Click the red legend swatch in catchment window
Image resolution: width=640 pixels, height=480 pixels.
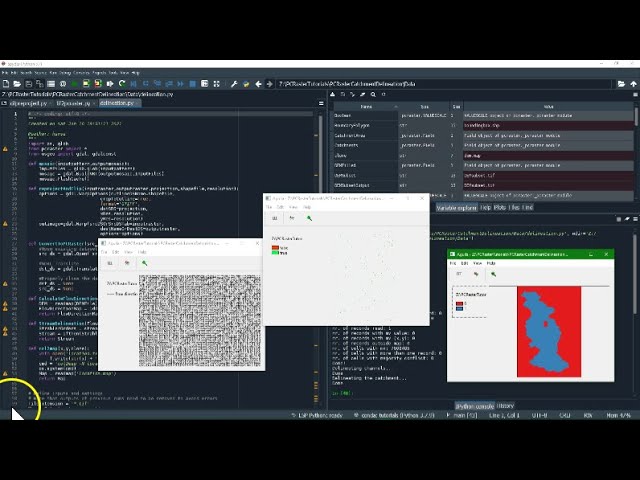(x=460, y=304)
